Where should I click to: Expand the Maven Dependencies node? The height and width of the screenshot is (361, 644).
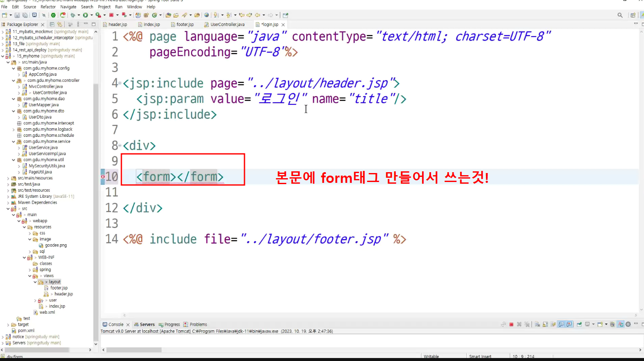point(8,202)
